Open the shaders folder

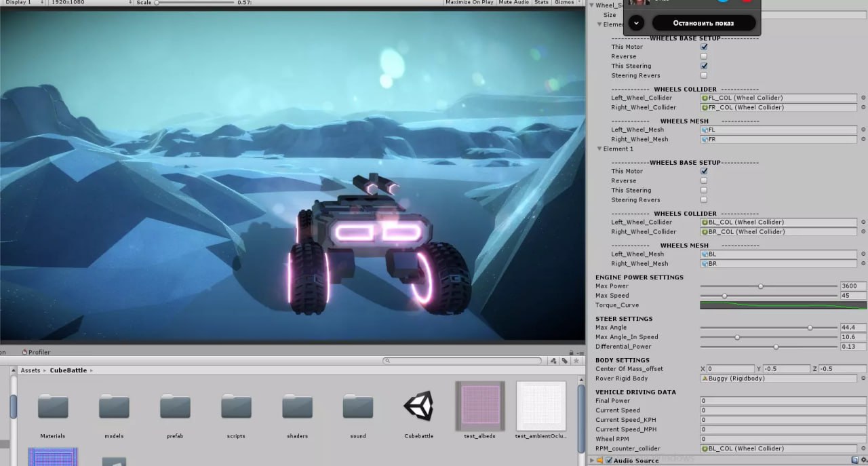coord(297,407)
